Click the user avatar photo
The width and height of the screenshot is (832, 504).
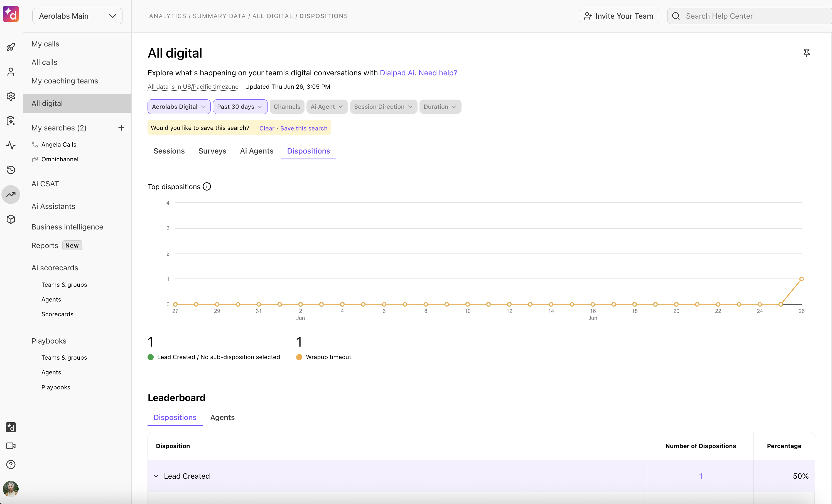pos(11,489)
